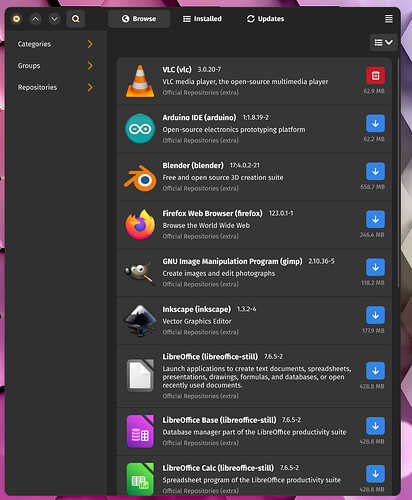Install LibreOffice (libreoffice-still) with download button
Image resolution: width=412 pixels, height=500 pixels.
pyautogui.click(x=375, y=371)
